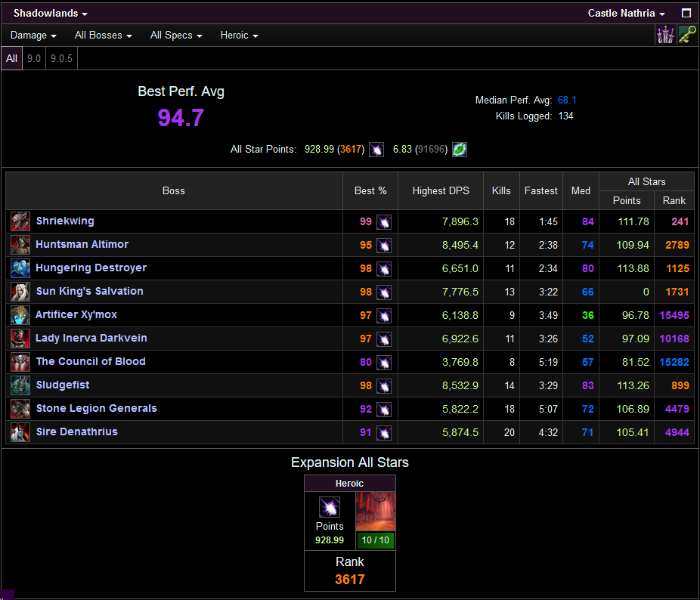
Task: Expand the Heroic difficulty dropdown
Action: coord(240,36)
